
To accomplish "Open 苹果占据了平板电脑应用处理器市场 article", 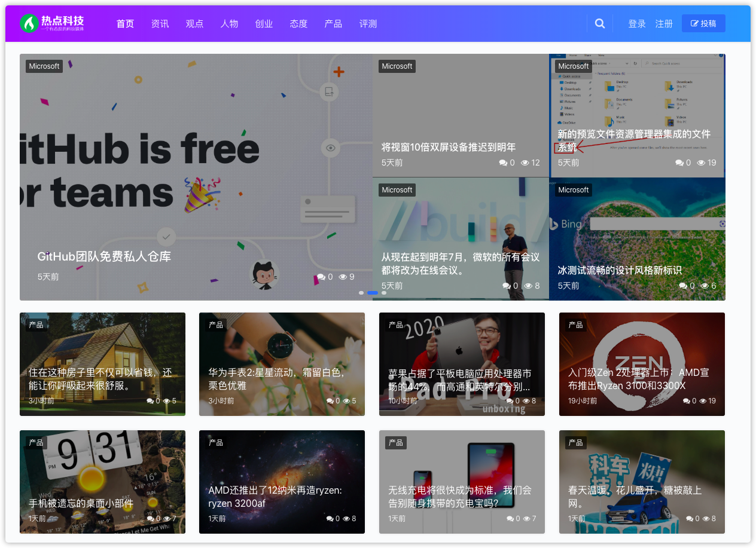I will (x=460, y=380).
